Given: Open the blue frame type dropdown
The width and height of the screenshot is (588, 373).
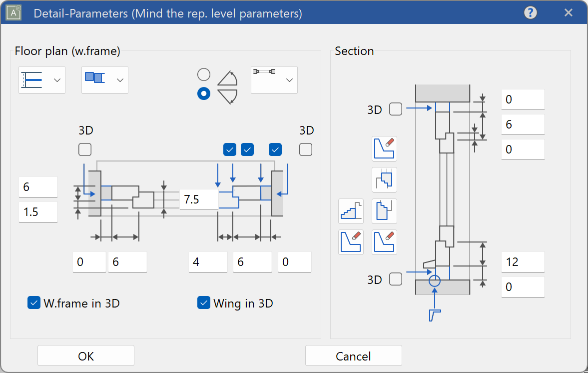Looking at the screenshot, I should [105, 80].
